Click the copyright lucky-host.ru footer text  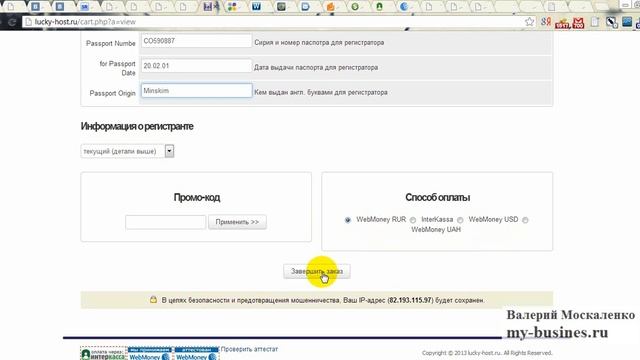coord(487,353)
